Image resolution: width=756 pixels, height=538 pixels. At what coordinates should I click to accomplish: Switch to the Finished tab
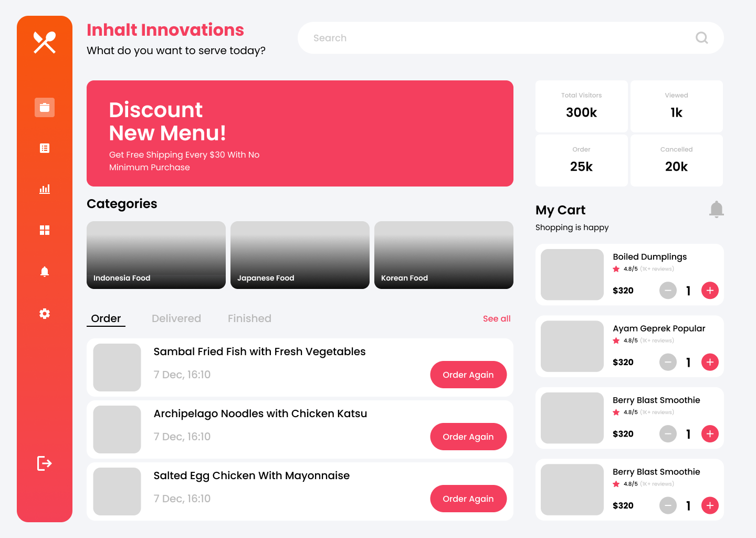249,318
